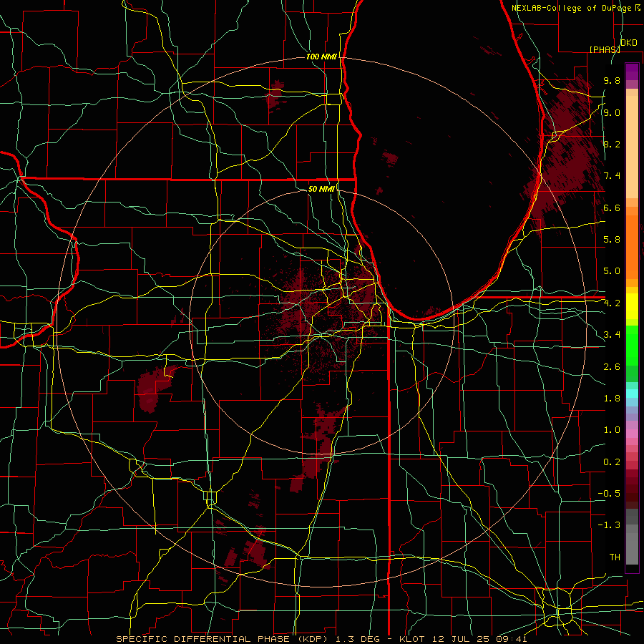Click the 1.8 scale value
Image resolution: width=644 pixels, height=644 pixels.
(612, 399)
